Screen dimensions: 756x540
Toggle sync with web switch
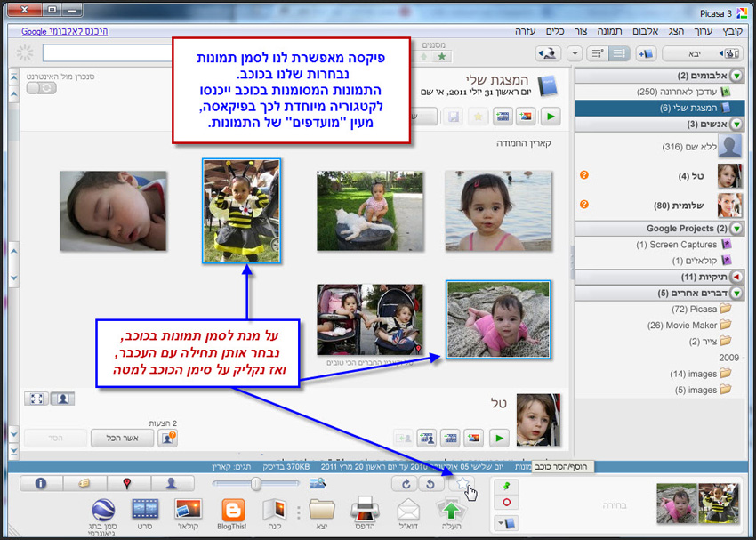point(42,88)
